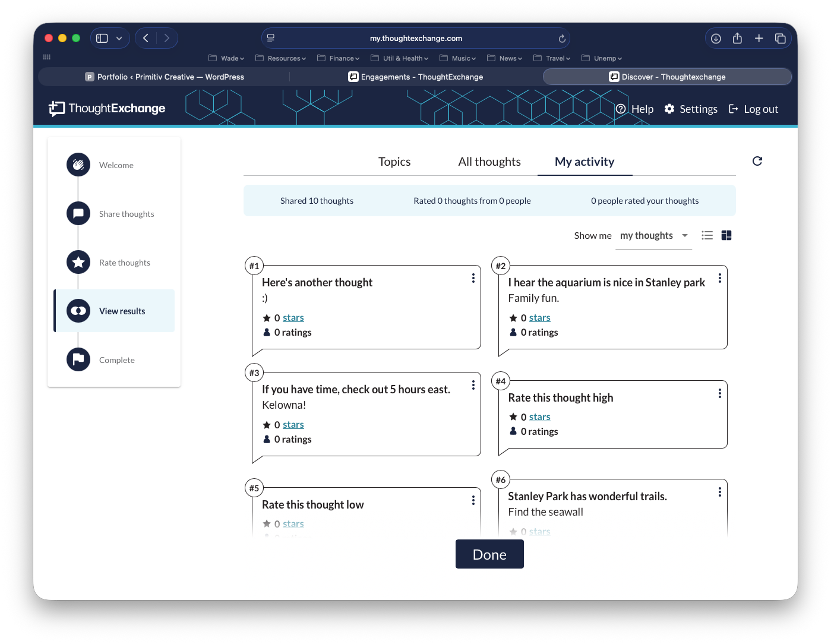Image resolution: width=831 pixels, height=644 pixels.
Task: Switch to list view layout
Action: [x=707, y=235]
